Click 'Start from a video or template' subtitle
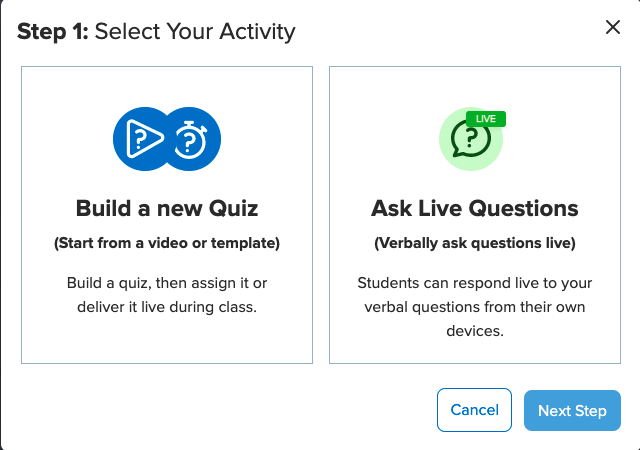640x450 pixels. pos(167,243)
